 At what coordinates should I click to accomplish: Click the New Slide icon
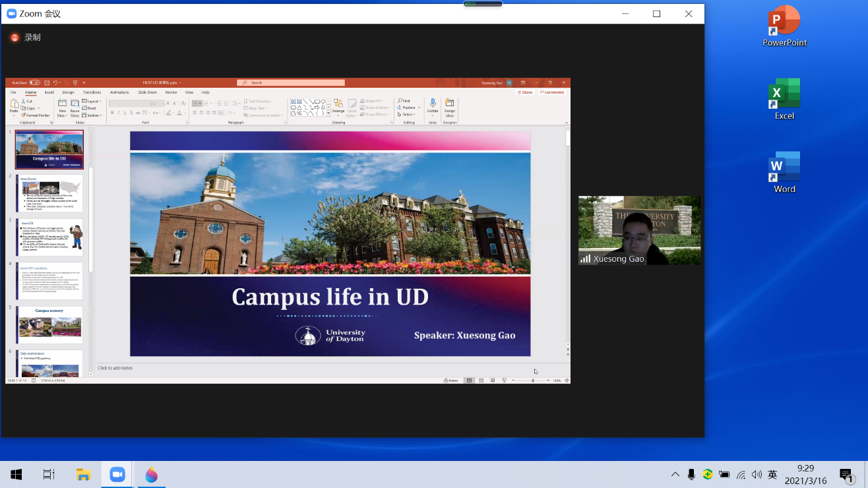62,103
